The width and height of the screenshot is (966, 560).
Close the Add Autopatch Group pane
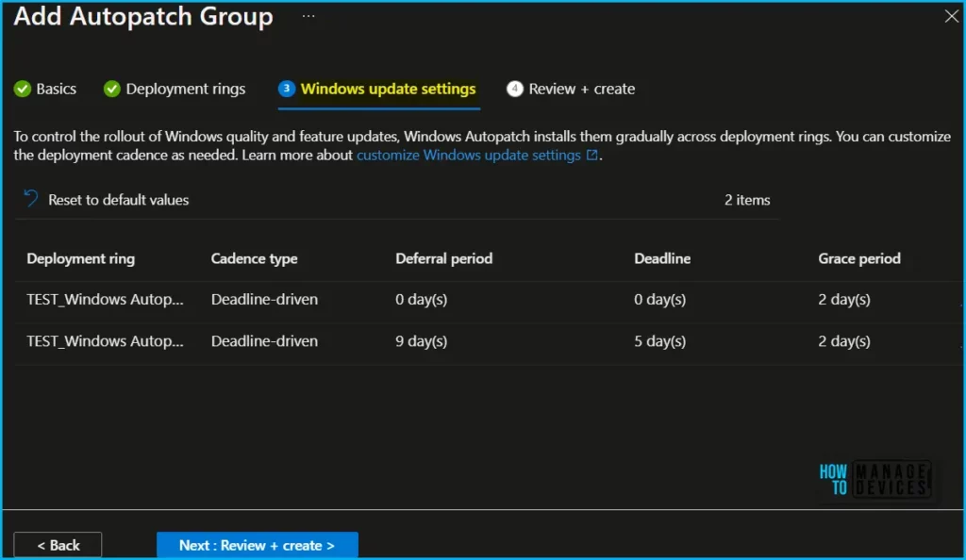951,17
